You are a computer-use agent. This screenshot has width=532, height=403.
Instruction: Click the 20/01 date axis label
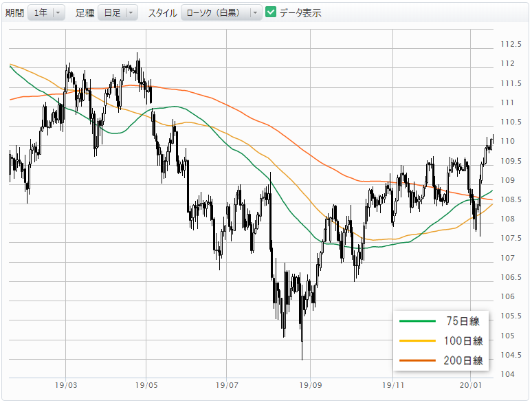[471, 385]
